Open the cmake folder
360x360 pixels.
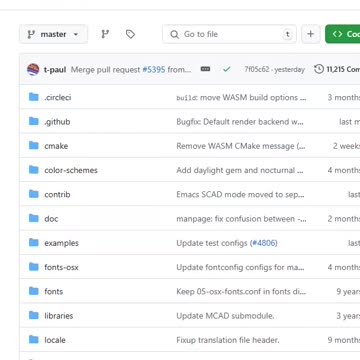56,146
